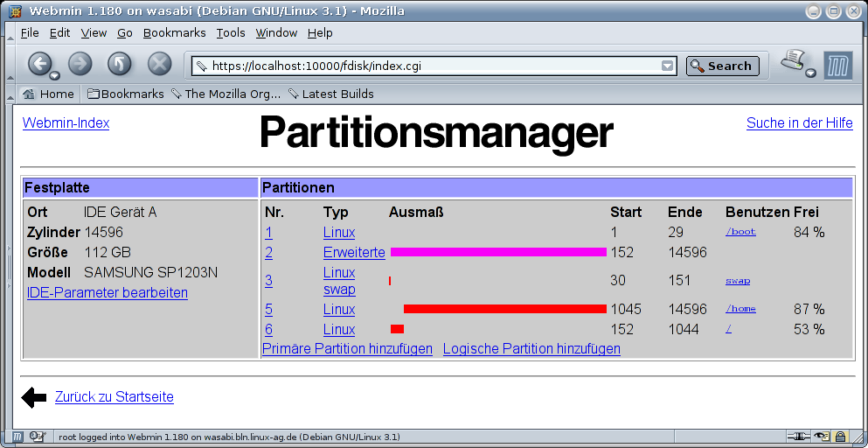Open the File menu

30,32
